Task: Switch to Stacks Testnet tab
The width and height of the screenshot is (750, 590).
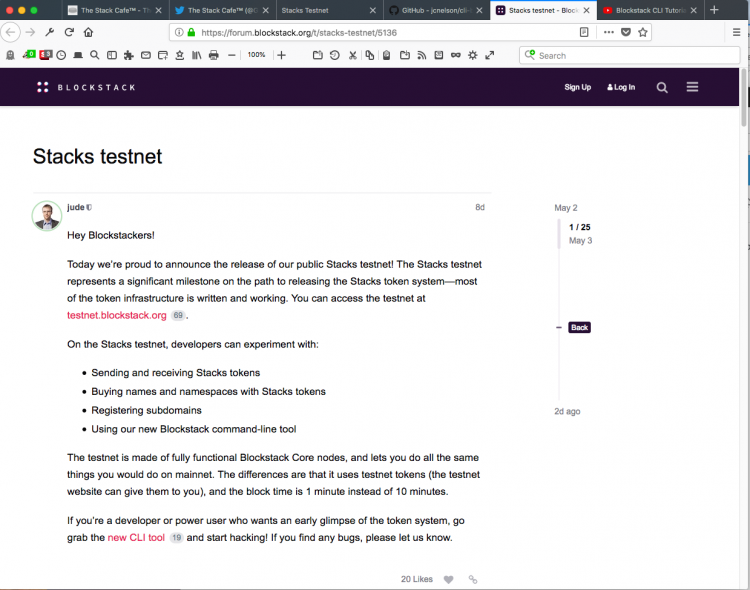Action: [330, 10]
